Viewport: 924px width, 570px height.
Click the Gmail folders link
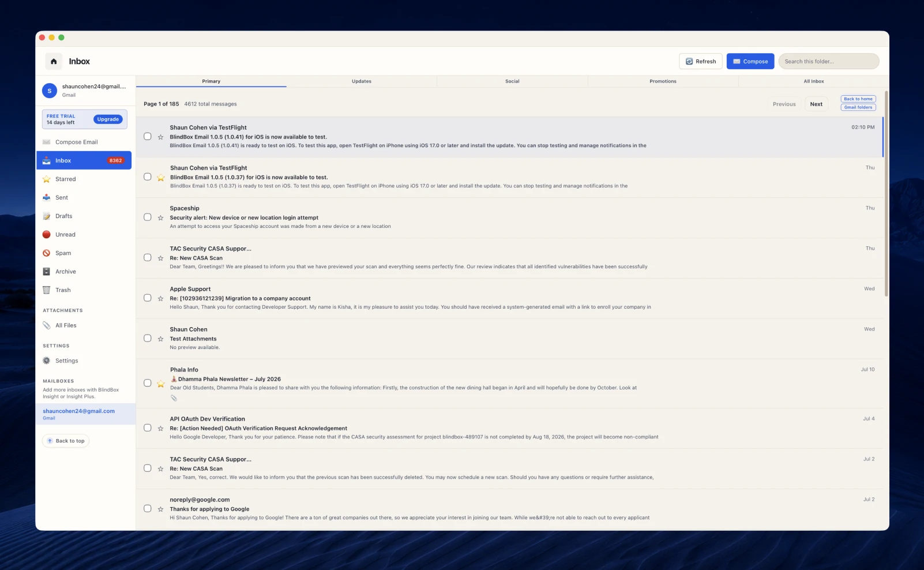[858, 107]
